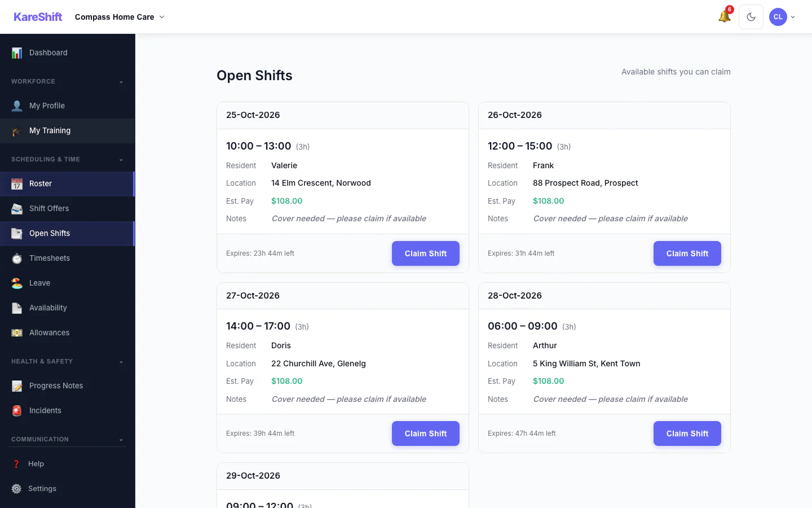Click the Leave beach icon
Image resolution: width=812 pixels, height=508 pixels.
[17, 283]
